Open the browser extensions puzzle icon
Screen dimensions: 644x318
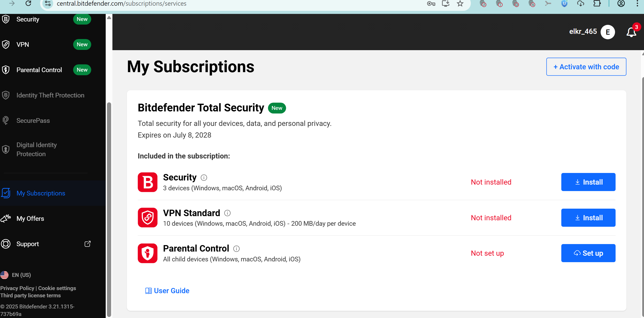coord(597,4)
